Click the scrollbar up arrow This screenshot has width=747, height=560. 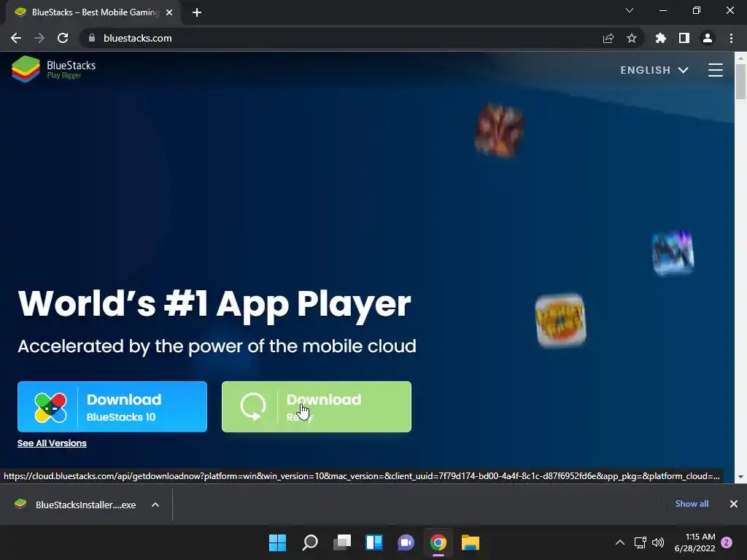740,58
